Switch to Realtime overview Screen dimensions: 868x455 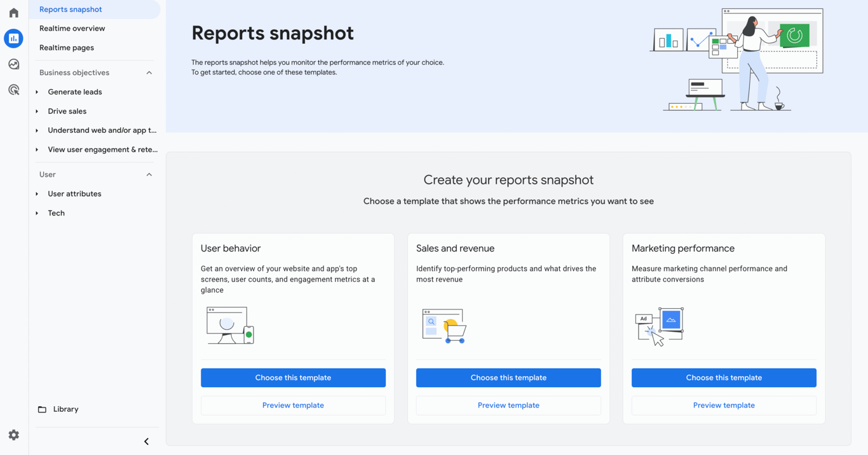[x=72, y=28]
